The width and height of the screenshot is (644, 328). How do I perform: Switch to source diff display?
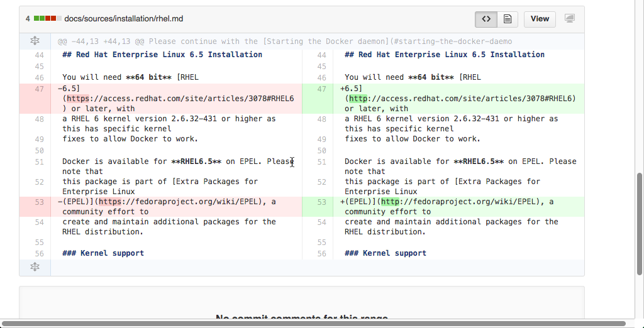[486, 19]
